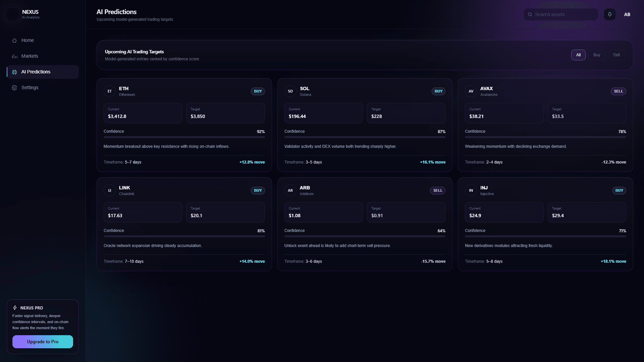644x362 pixels.
Task: Click INJ target price $29.4
Action: [x=558, y=216]
